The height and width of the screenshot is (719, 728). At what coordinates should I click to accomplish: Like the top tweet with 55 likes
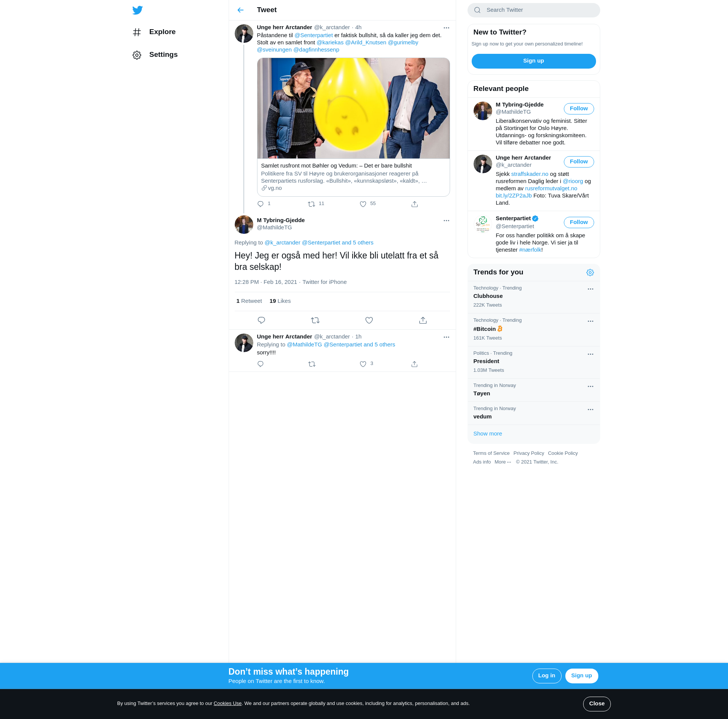pos(363,204)
